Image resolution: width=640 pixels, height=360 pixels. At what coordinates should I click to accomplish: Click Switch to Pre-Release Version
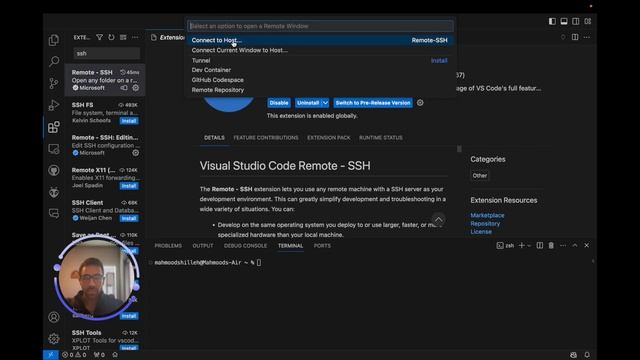pos(373,103)
